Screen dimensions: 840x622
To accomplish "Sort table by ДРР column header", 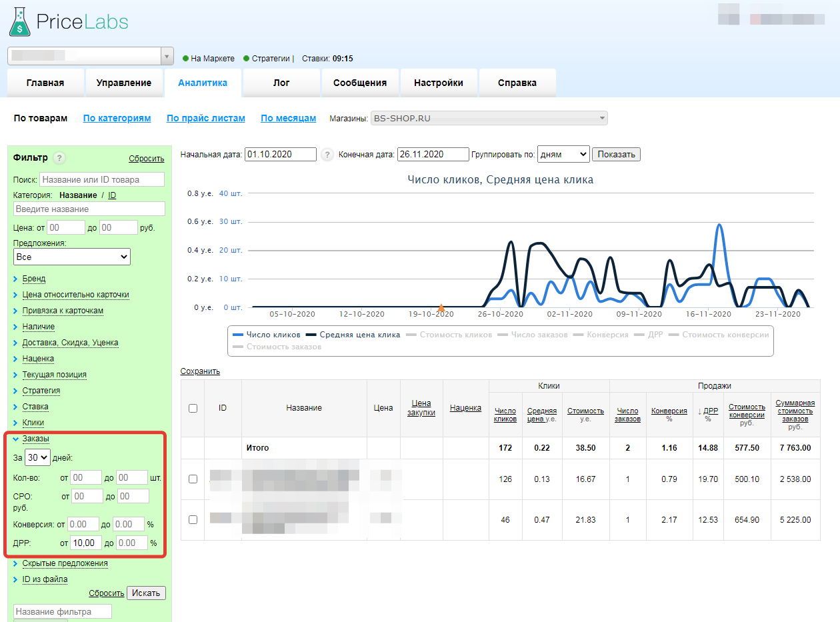I will 711,411.
